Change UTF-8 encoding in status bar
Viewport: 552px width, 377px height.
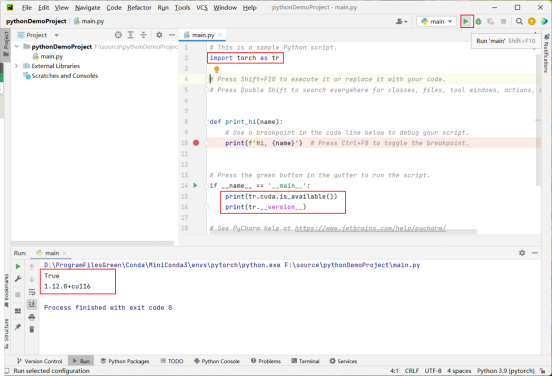433,371
